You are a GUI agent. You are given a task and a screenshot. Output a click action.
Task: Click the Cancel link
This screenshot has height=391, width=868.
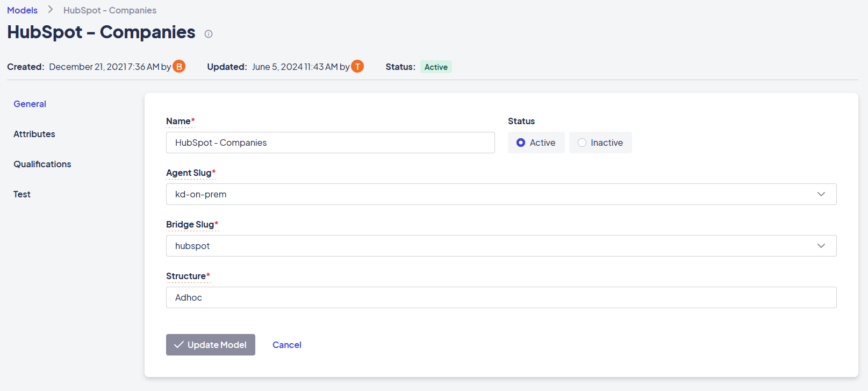(x=287, y=345)
